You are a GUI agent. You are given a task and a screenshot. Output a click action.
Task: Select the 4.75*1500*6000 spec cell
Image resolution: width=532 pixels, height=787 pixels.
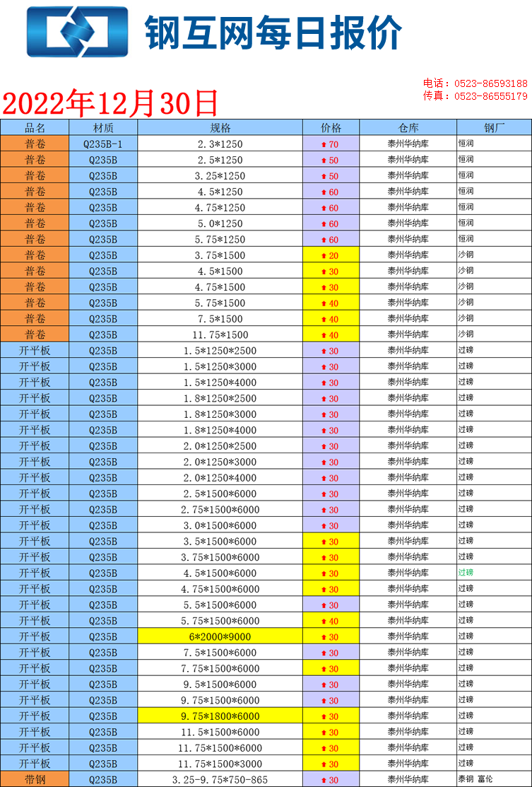[220, 589]
